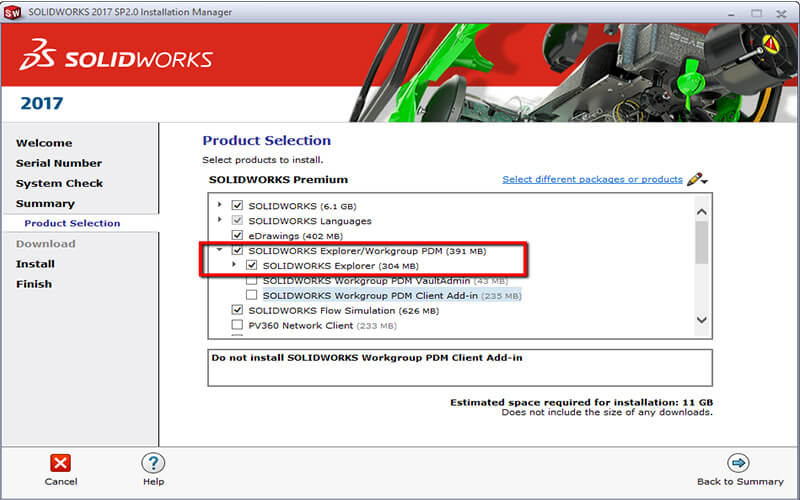Image resolution: width=800 pixels, height=500 pixels.
Task: Open dropdown arrow beside pencil icon
Action: click(705, 181)
